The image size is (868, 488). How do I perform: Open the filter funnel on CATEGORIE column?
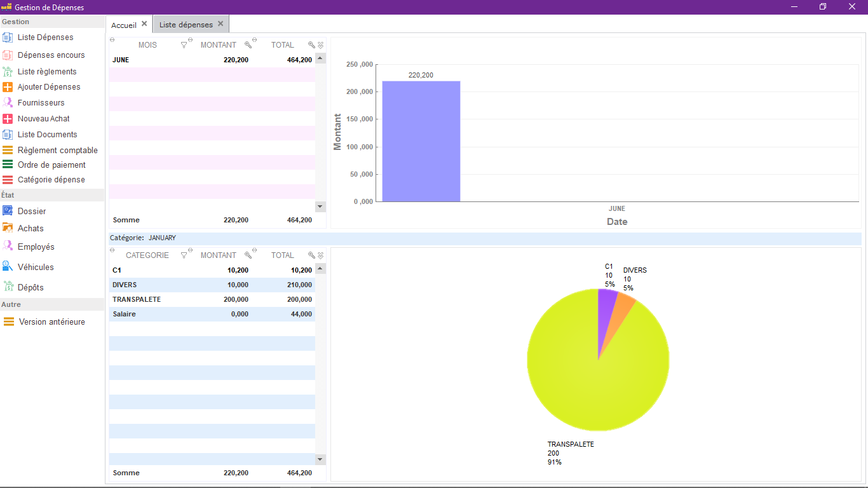pyautogui.click(x=184, y=255)
